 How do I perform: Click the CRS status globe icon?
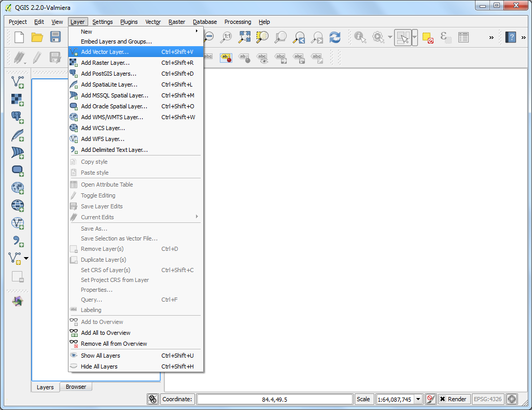[x=512, y=399]
